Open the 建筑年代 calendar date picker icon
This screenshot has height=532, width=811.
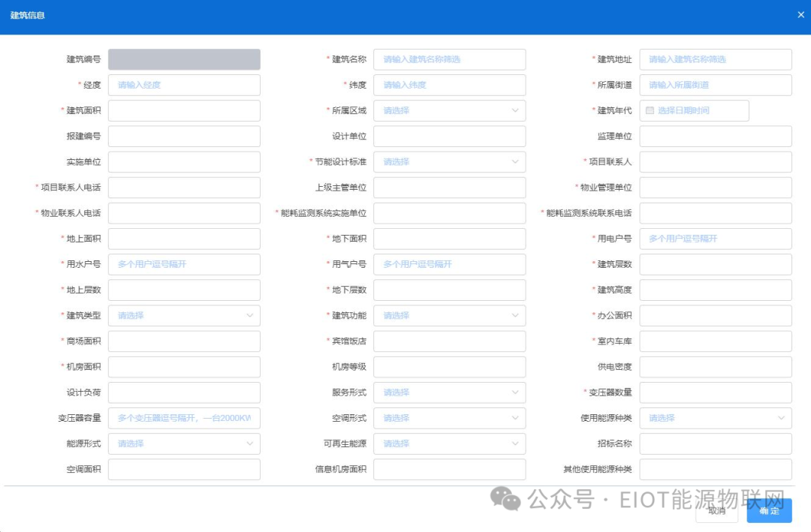[650, 110]
